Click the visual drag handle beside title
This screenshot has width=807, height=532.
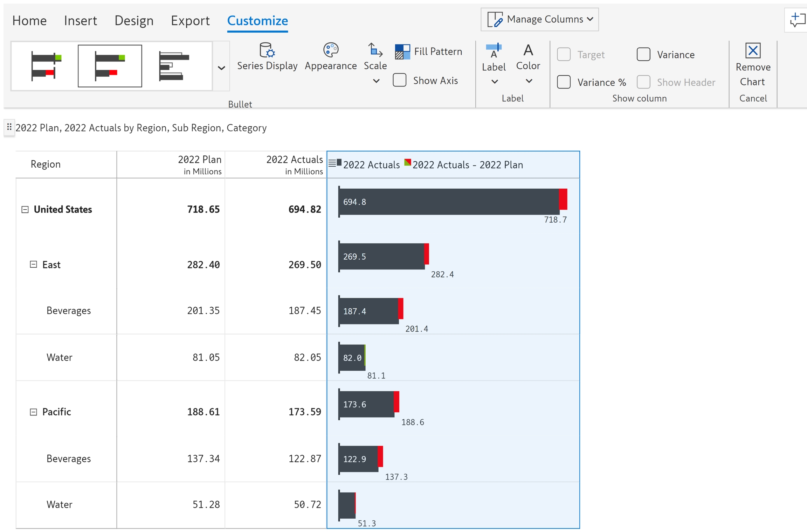pos(9,127)
